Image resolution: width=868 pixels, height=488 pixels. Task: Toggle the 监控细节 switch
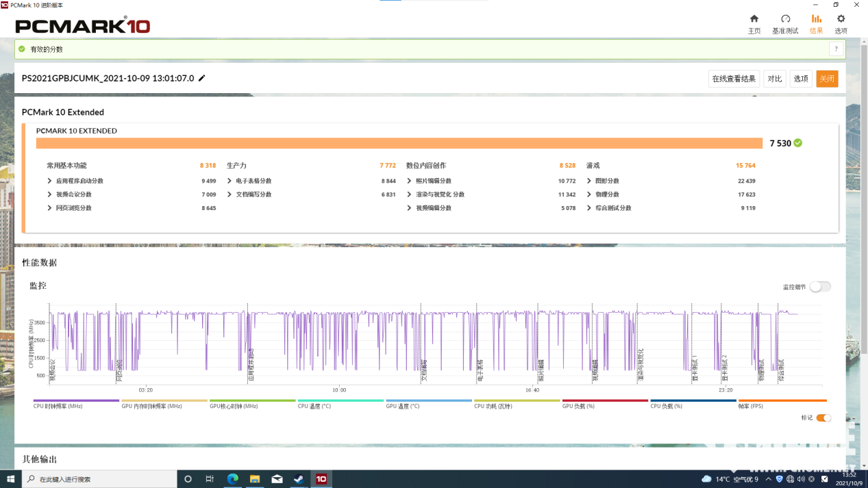click(820, 287)
